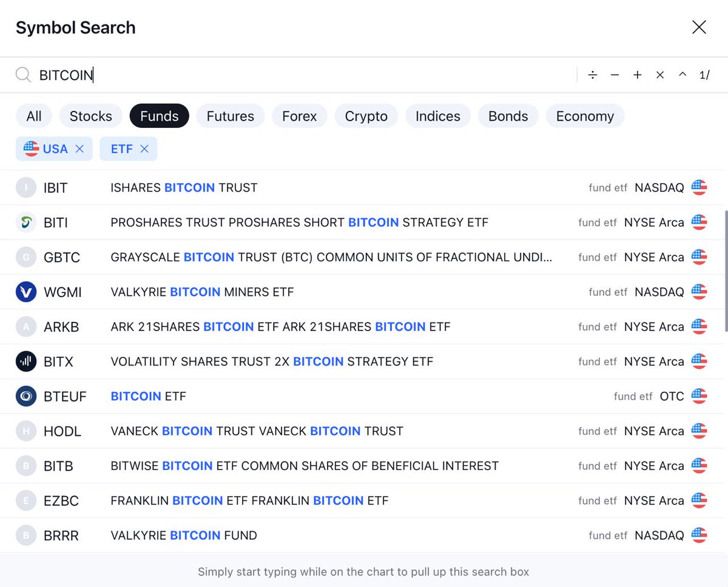Switch to the Futures filter tab
Viewport: 728px width, 587px height.
(x=231, y=116)
